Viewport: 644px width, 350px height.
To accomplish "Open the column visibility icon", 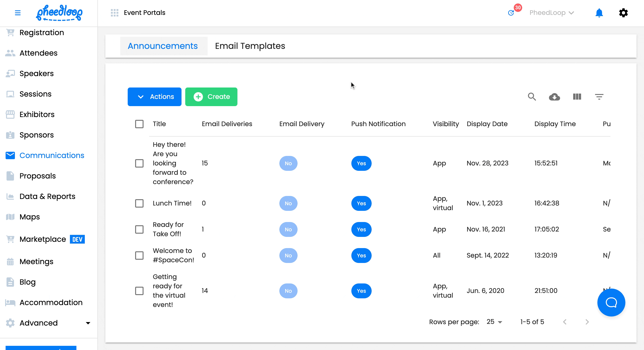I will (577, 97).
